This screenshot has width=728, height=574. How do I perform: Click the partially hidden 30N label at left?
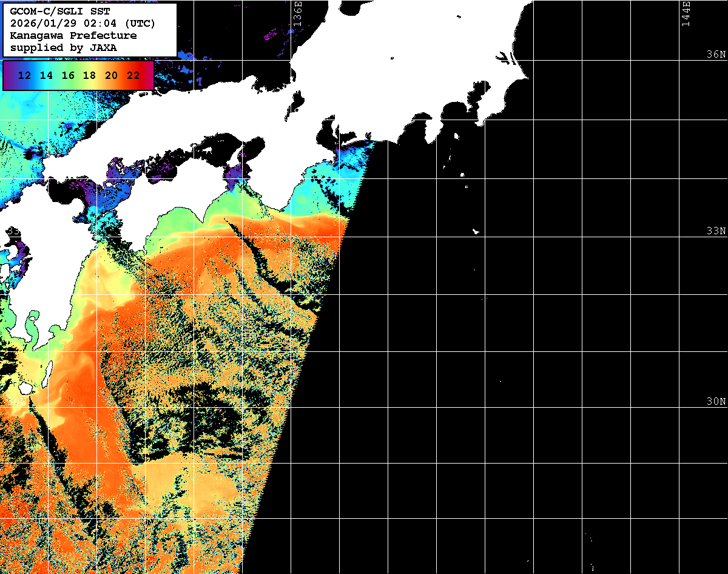pyautogui.click(x=16, y=402)
